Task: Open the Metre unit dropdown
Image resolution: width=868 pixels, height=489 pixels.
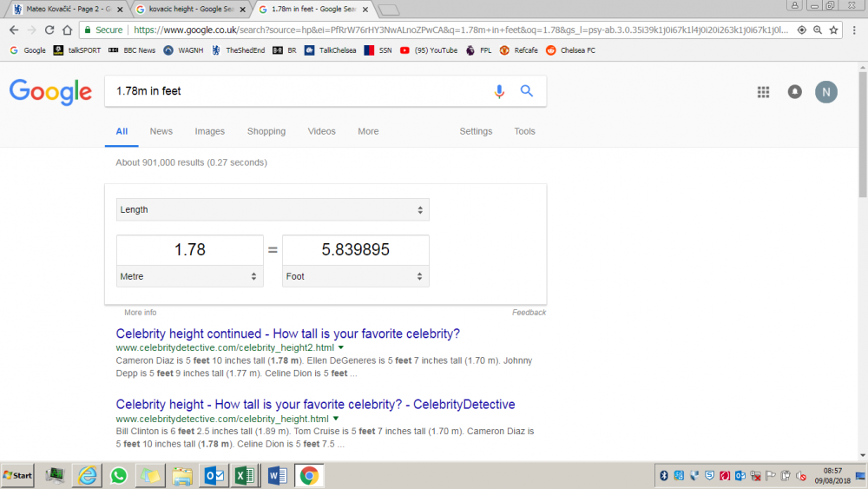Action: [189, 276]
